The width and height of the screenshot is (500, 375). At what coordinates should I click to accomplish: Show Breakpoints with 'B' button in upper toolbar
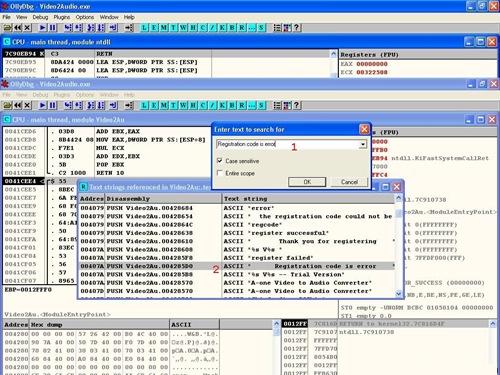232,28
